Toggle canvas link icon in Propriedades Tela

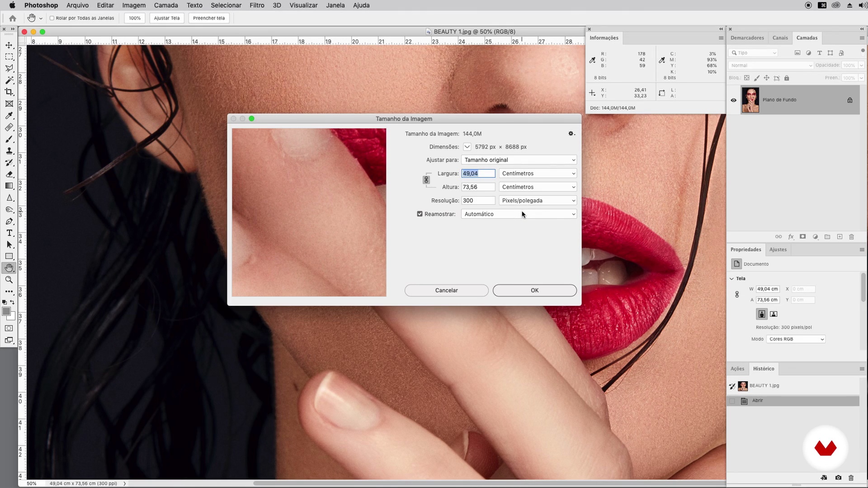tap(737, 295)
